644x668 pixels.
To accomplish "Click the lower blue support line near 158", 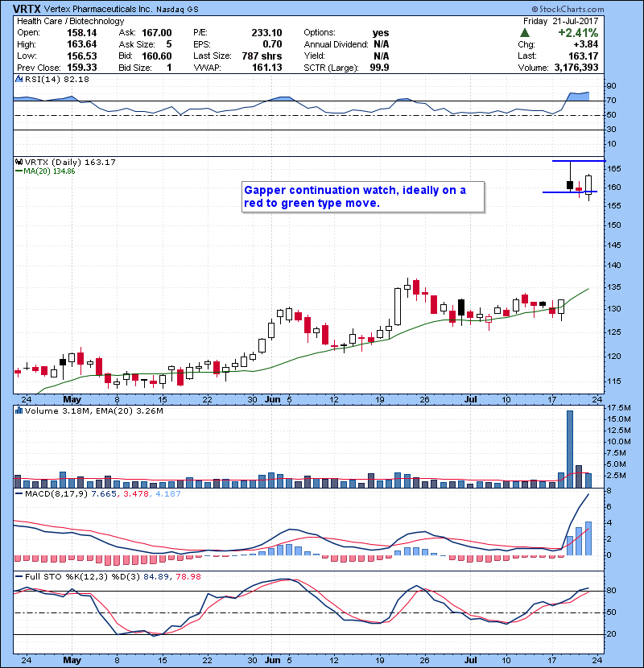I will [x=569, y=192].
